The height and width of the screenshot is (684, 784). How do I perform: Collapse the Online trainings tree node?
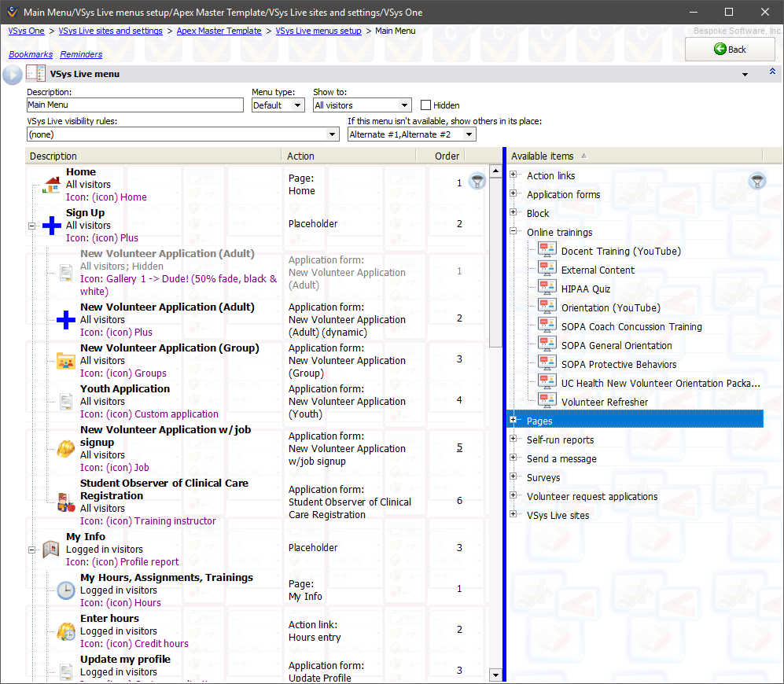[513, 232]
